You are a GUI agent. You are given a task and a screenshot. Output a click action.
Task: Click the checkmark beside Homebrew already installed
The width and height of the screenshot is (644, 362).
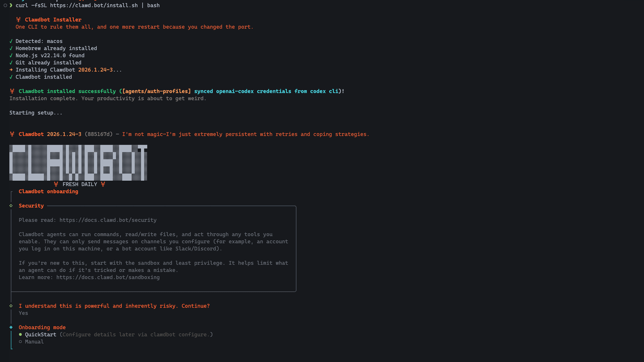point(11,48)
